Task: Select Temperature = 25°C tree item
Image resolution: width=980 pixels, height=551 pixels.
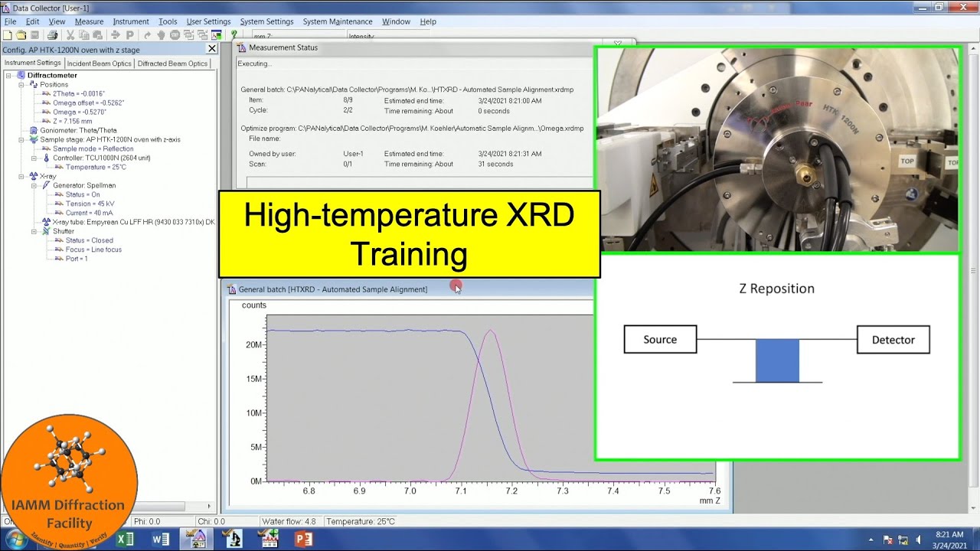Action: click(x=96, y=167)
